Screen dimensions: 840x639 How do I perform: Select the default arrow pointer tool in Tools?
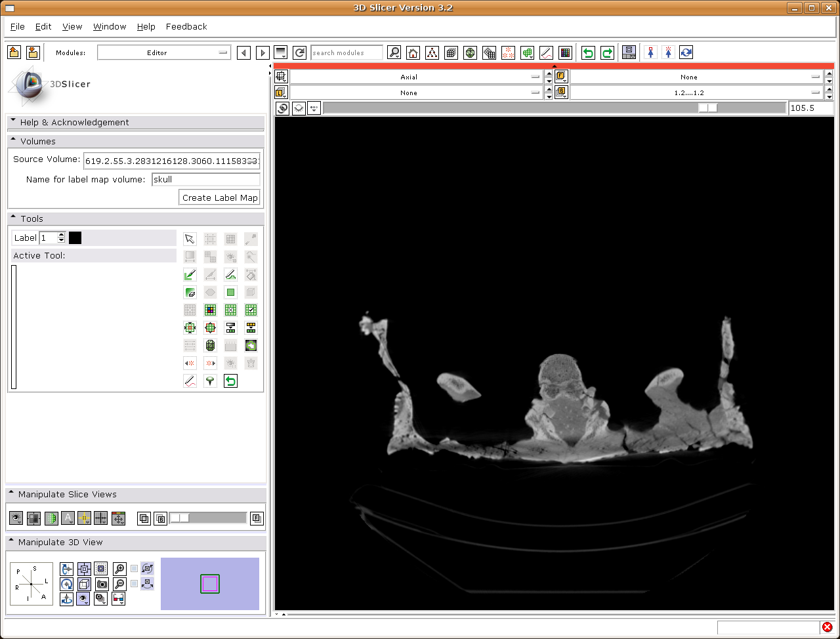(x=190, y=239)
